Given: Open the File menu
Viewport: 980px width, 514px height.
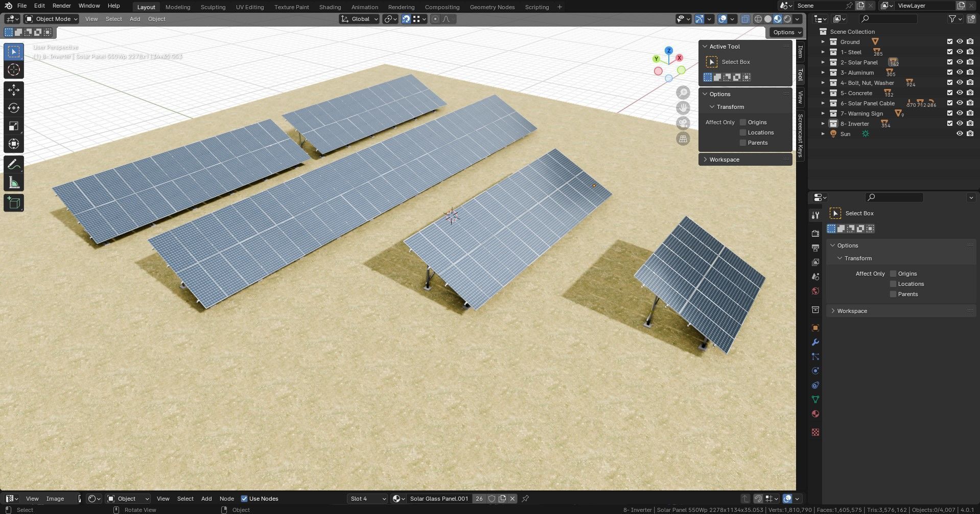Looking at the screenshot, I should [22, 6].
